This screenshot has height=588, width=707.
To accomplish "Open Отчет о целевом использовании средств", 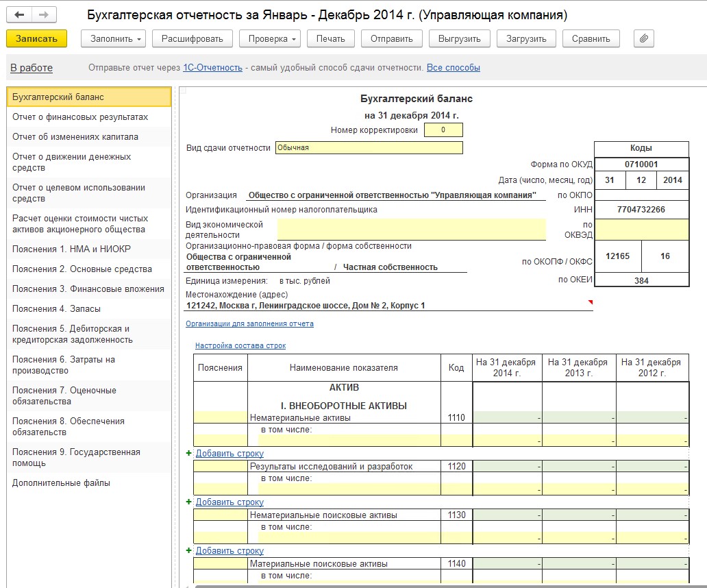I will 89,193.
